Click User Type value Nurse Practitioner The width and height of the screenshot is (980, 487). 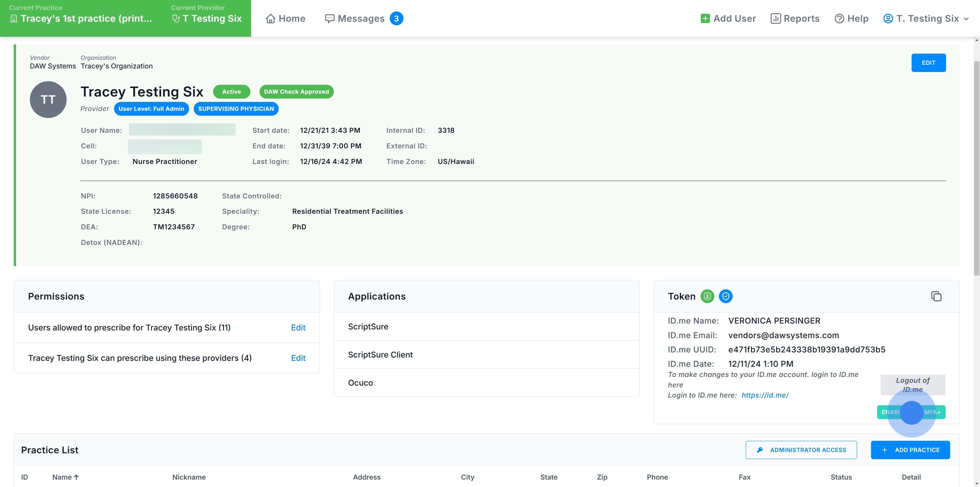coord(165,161)
